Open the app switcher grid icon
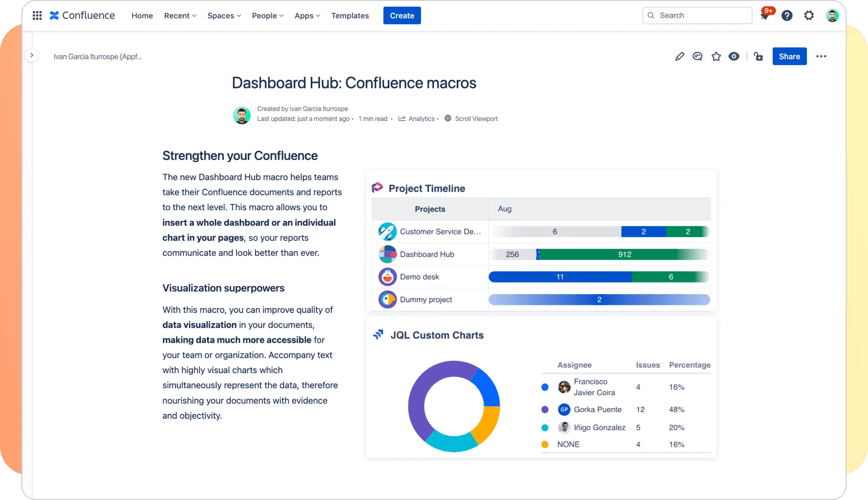Image resolution: width=868 pixels, height=500 pixels. tap(37, 16)
